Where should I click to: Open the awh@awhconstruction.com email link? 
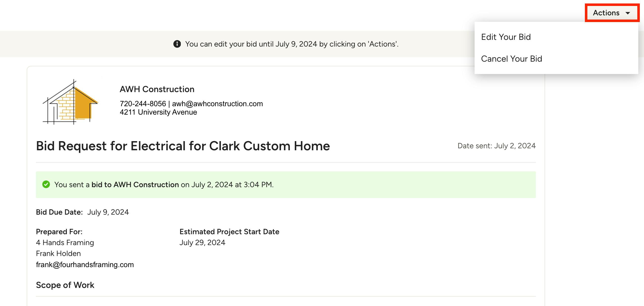tap(217, 103)
